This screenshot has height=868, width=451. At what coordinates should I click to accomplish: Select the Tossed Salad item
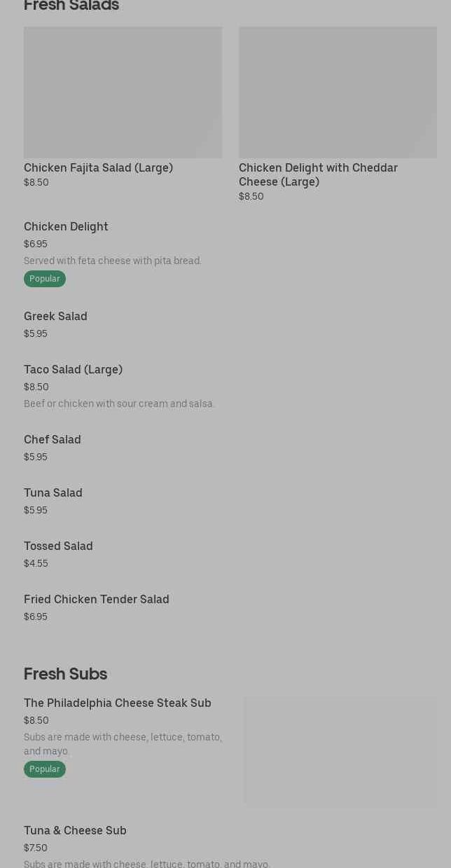coord(58,546)
